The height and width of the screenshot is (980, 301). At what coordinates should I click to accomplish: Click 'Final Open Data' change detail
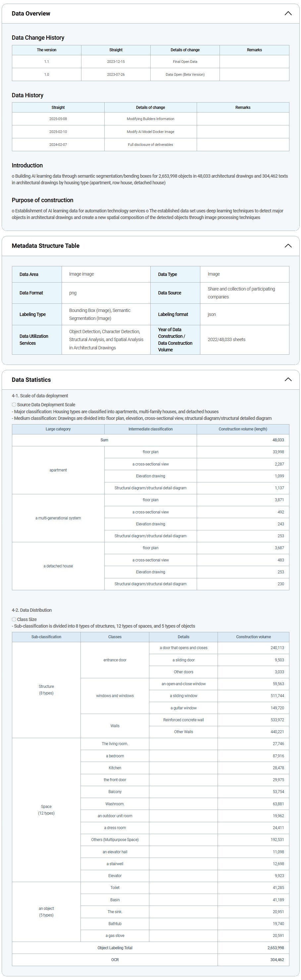click(x=185, y=62)
